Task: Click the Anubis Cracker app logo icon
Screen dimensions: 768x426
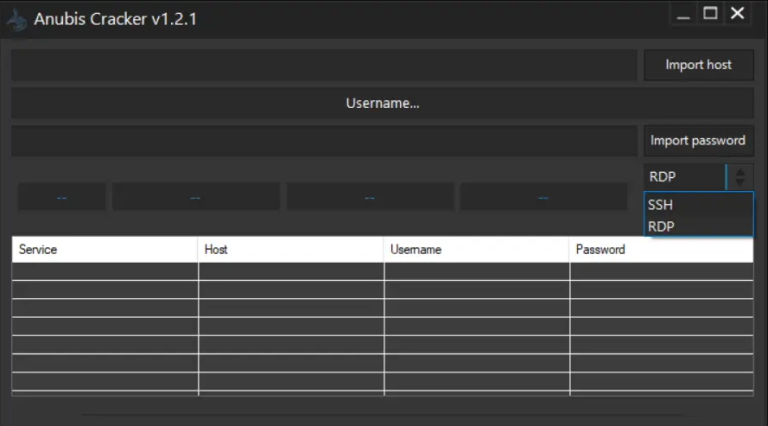Action: 17,20
